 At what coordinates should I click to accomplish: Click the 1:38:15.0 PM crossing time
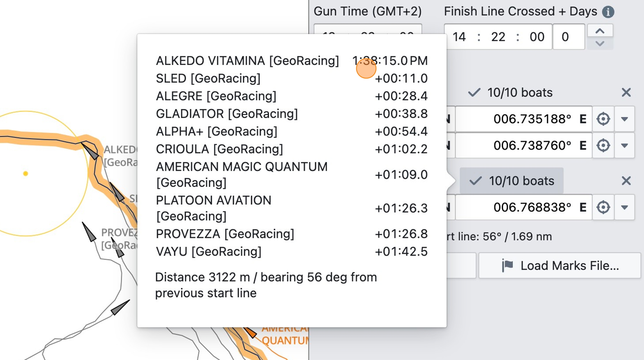coord(390,61)
